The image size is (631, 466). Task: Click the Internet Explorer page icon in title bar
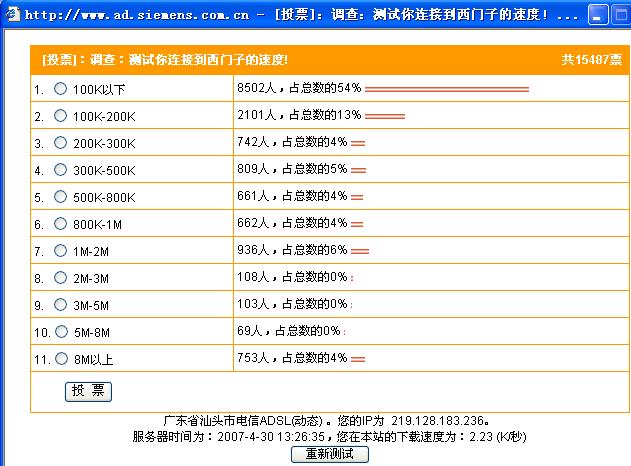12,14
